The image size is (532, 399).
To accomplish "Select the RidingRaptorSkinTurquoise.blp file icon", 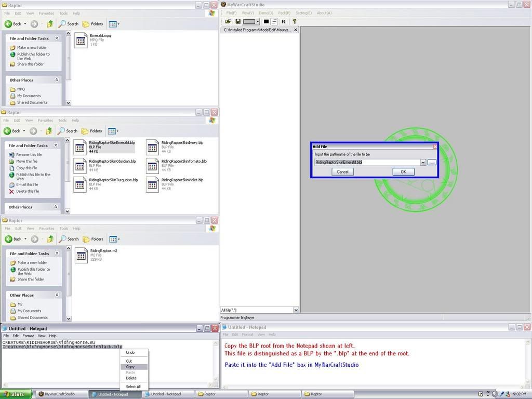I will [79, 184].
